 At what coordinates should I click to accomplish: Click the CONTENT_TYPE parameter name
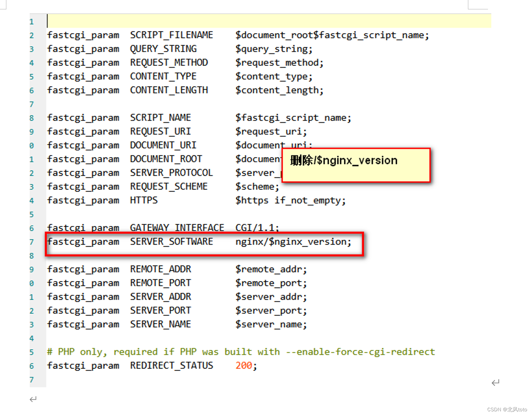pyautogui.click(x=163, y=76)
